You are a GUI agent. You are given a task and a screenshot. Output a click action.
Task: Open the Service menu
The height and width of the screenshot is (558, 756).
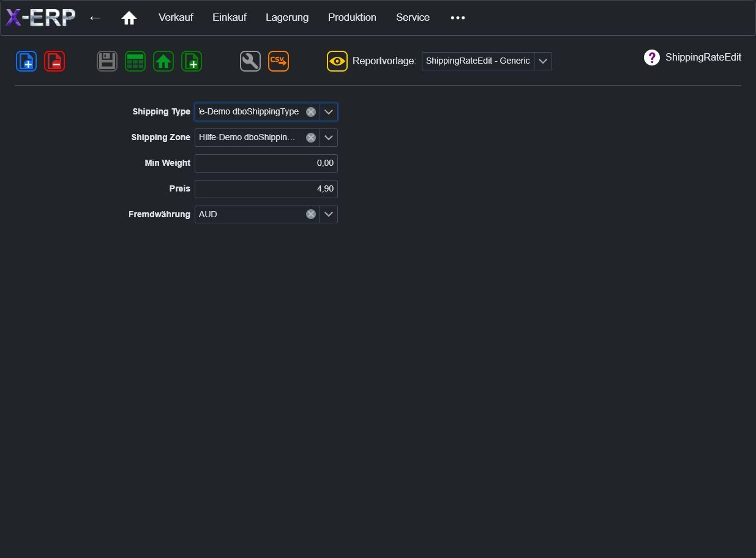coord(413,18)
